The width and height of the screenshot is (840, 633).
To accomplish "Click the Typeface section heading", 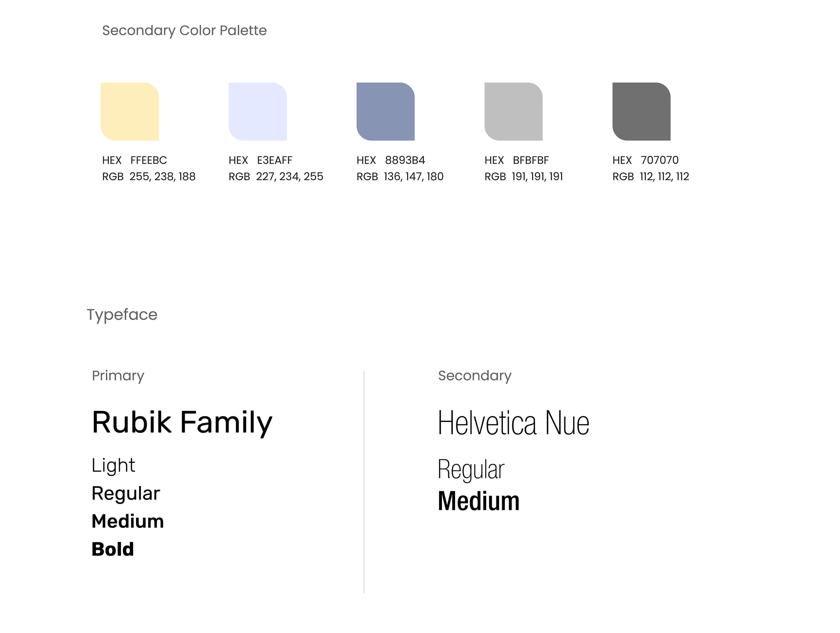I will pyautogui.click(x=122, y=314).
